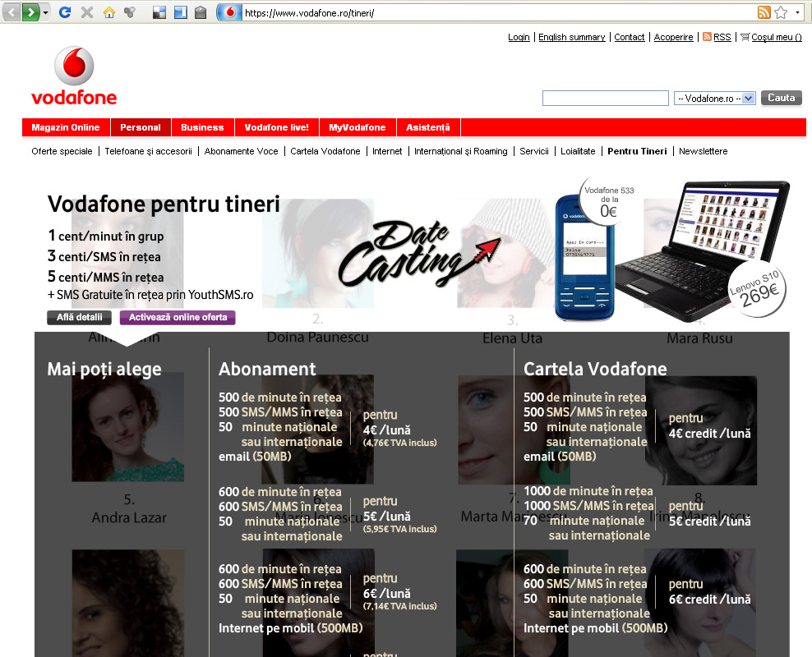Bookmark this page with the star icon
The image size is (812, 657).
780,12
